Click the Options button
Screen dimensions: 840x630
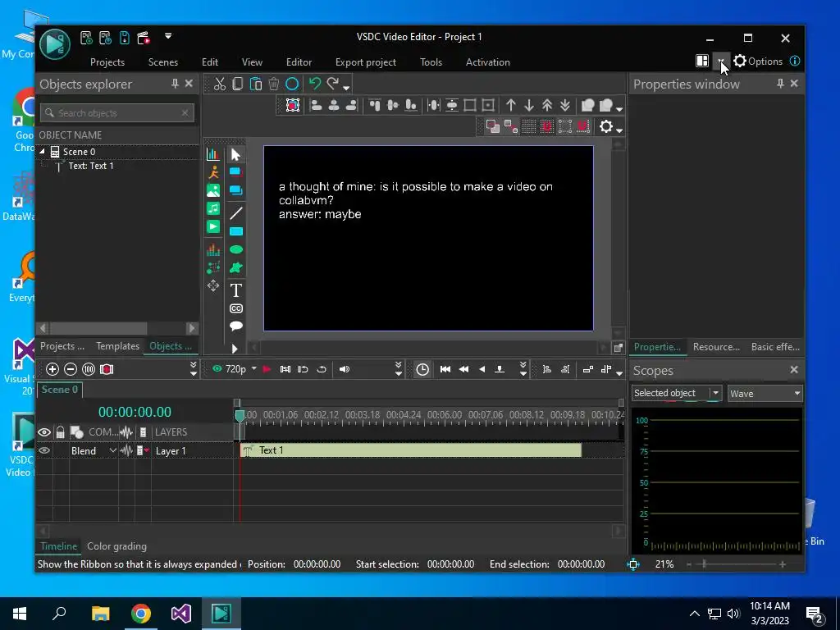(x=758, y=61)
